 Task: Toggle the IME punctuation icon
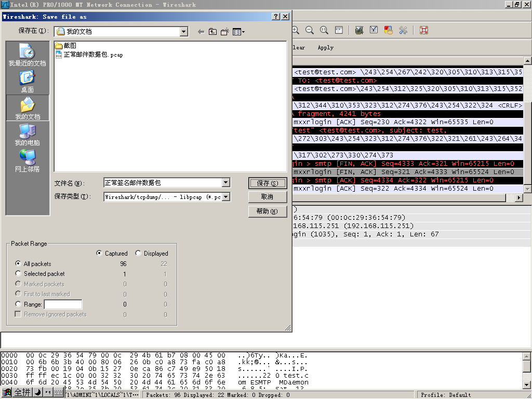point(48,393)
